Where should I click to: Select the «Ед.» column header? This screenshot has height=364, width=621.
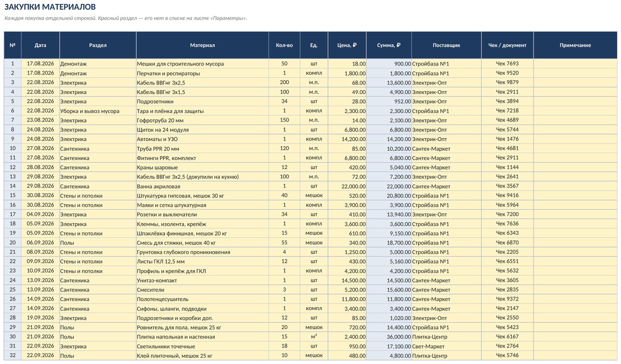click(314, 45)
